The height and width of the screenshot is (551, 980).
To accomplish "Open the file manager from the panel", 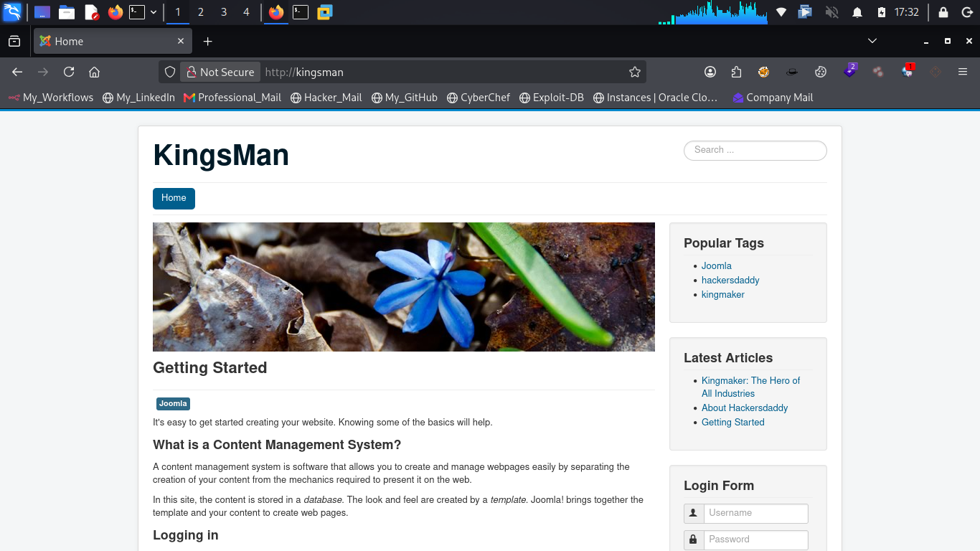I will (x=67, y=12).
